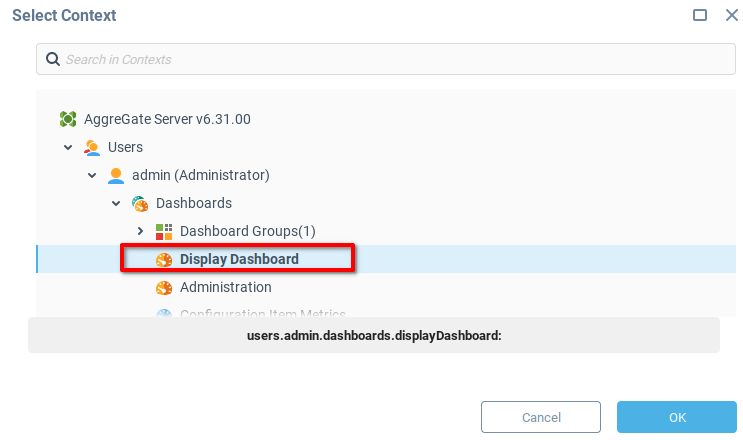Viewport: 743px width, 440px height.
Task: Click the selected context path text
Action: 373,335
